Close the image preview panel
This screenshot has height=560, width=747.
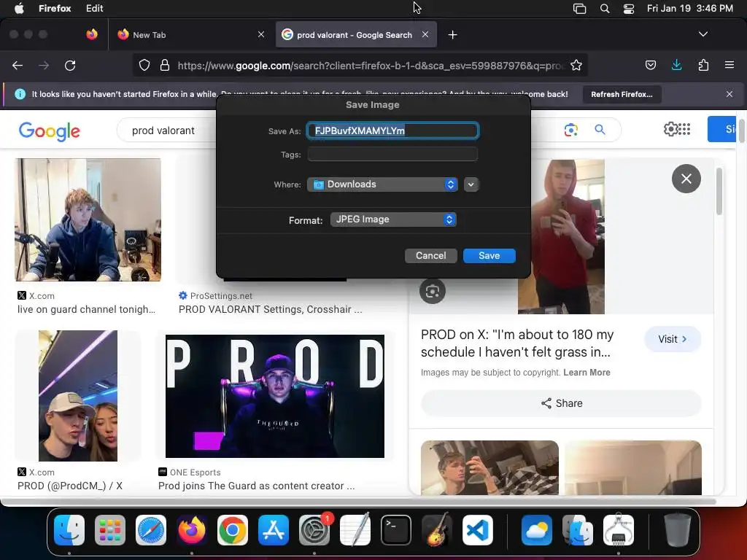(x=686, y=179)
